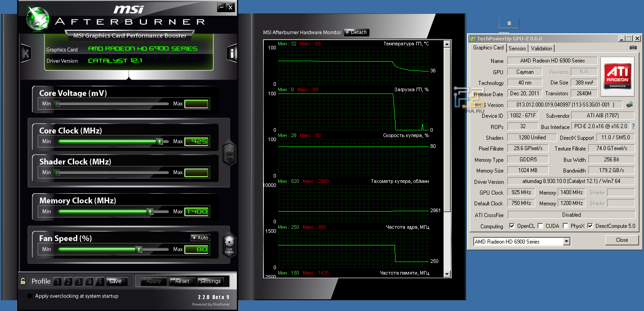The height and width of the screenshot is (311, 644).
Task: Enable Auto fan speed mode
Action: pos(200,238)
